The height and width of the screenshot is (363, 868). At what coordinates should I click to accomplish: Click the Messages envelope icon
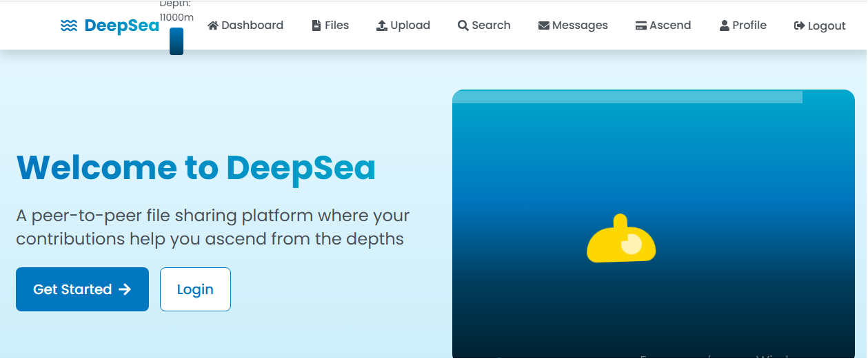click(x=544, y=25)
